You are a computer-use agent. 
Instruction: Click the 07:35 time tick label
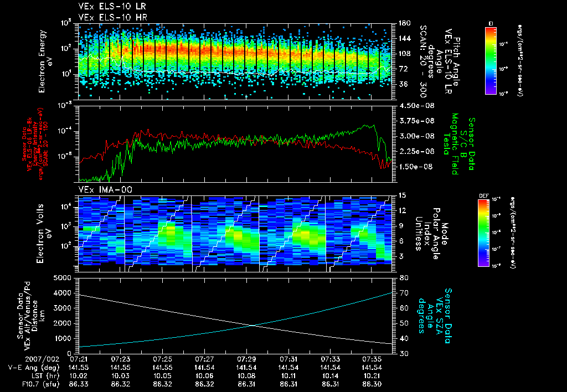click(x=372, y=359)
